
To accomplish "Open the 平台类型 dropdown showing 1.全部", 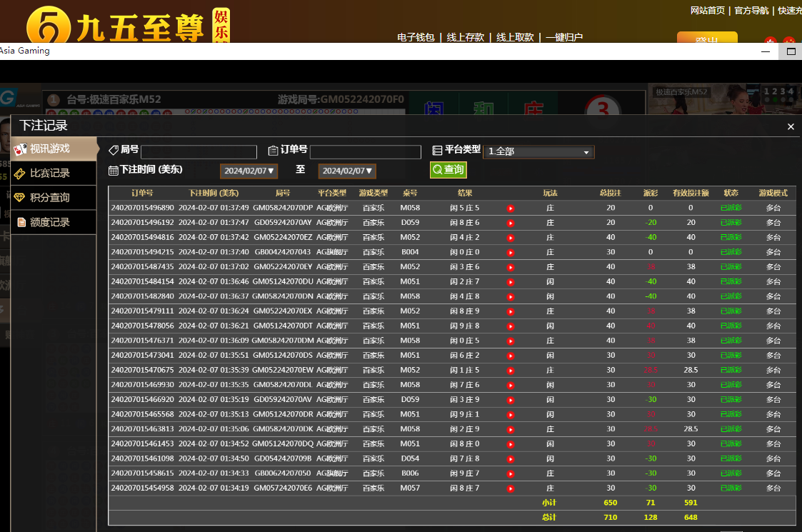I will [538, 152].
